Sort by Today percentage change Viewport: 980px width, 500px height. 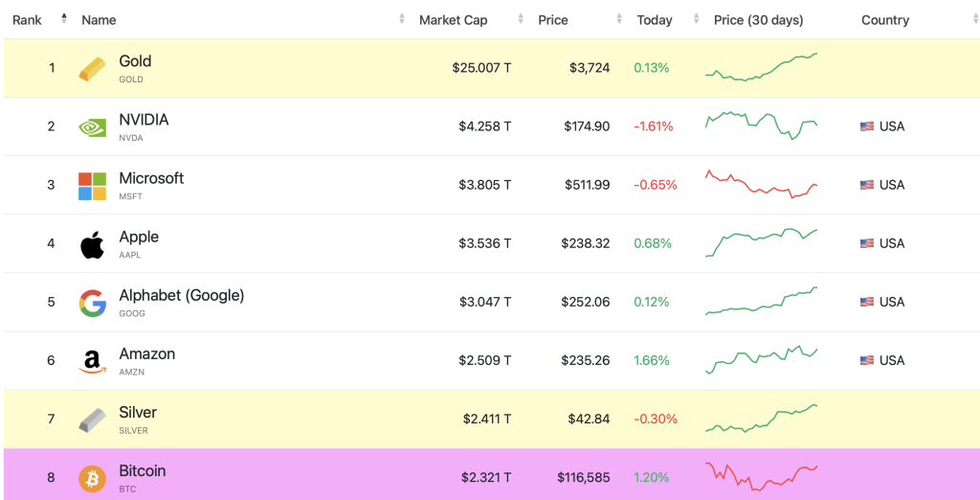(655, 20)
